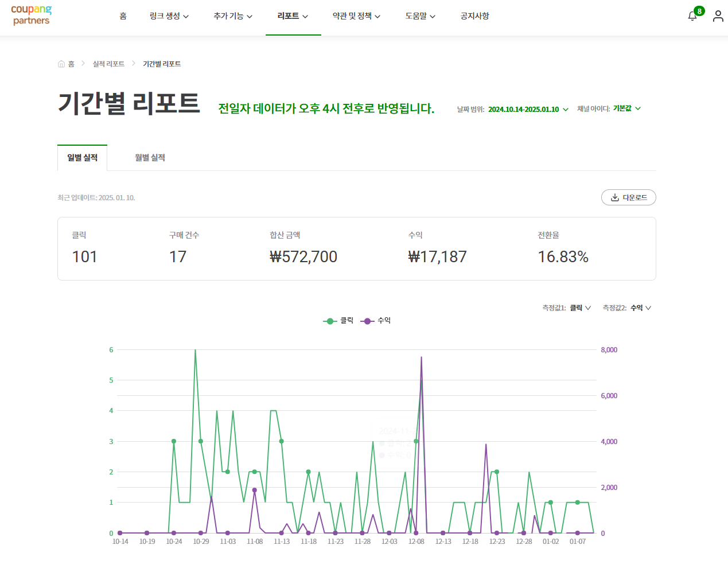Click the 전환율 value 16.83%

[563, 256]
